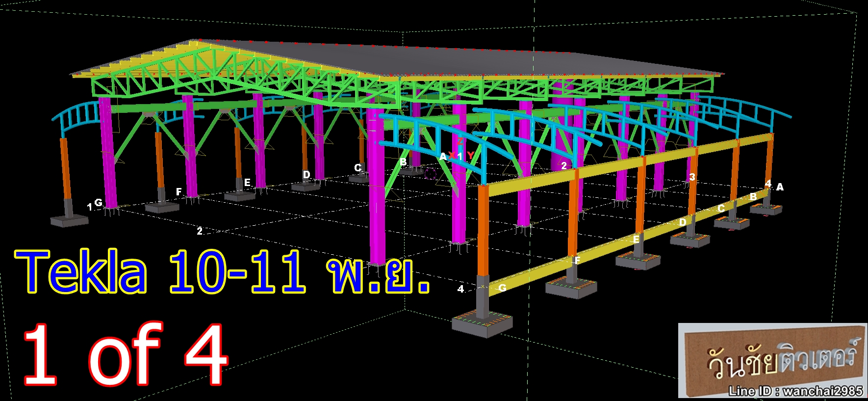The image size is (868, 401).
Task: Click grid number 3 on the right side
Action: (x=692, y=177)
